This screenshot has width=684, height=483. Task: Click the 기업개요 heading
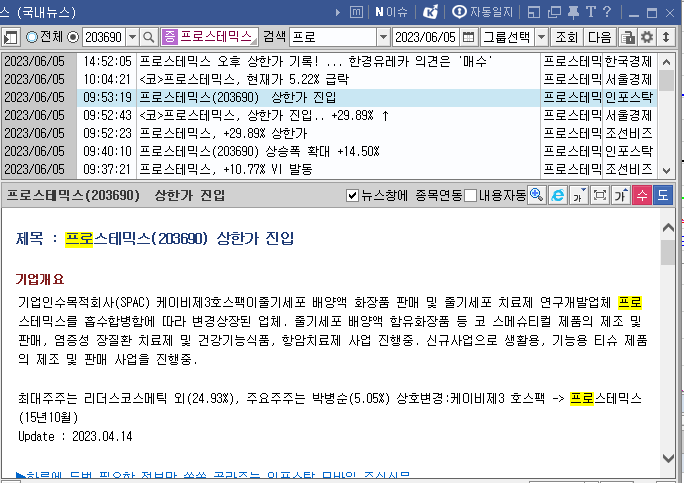40,279
